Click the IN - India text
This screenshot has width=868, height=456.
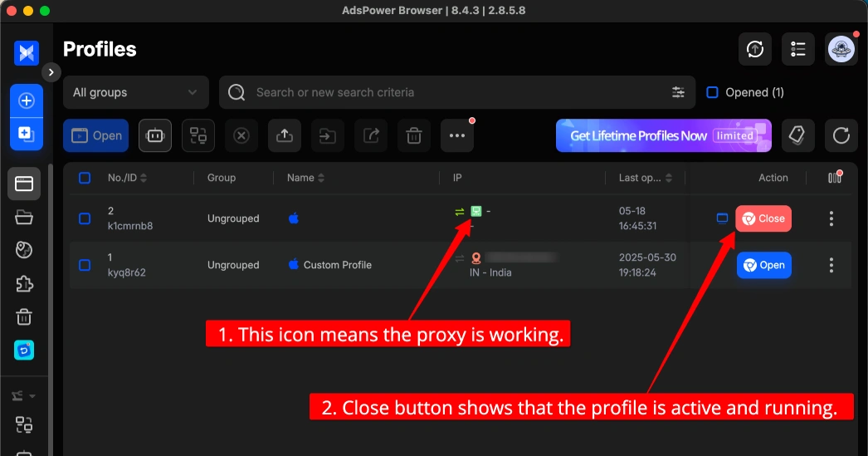490,272
